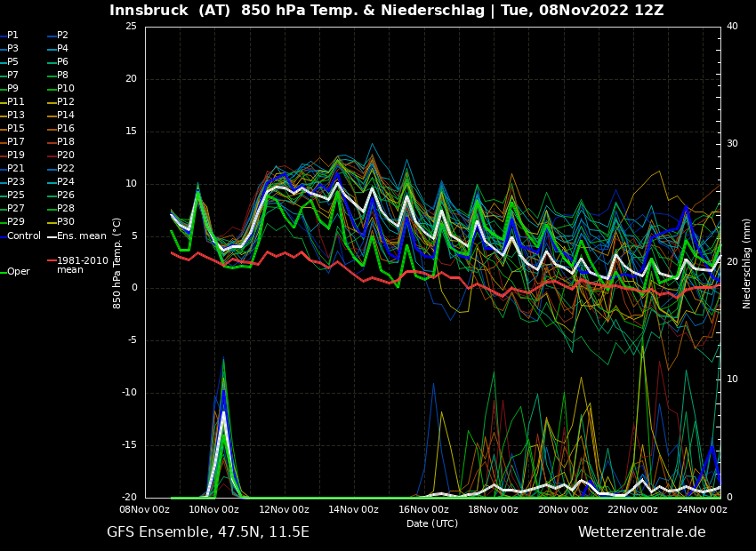
Task: Click the Oper legend label
Action: point(19,272)
